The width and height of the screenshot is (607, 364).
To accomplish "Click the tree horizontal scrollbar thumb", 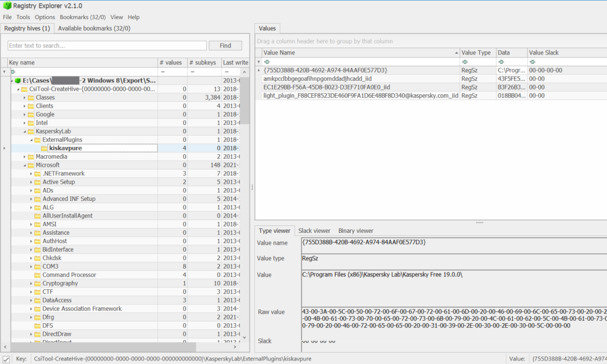I will (x=104, y=347).
